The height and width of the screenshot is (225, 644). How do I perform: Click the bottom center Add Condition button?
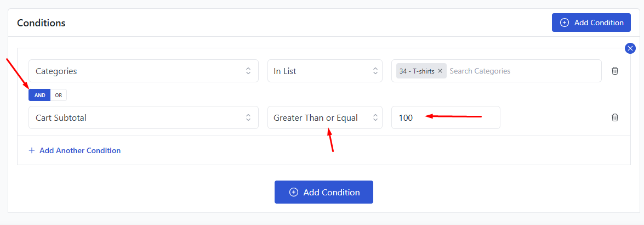[323, 192]
